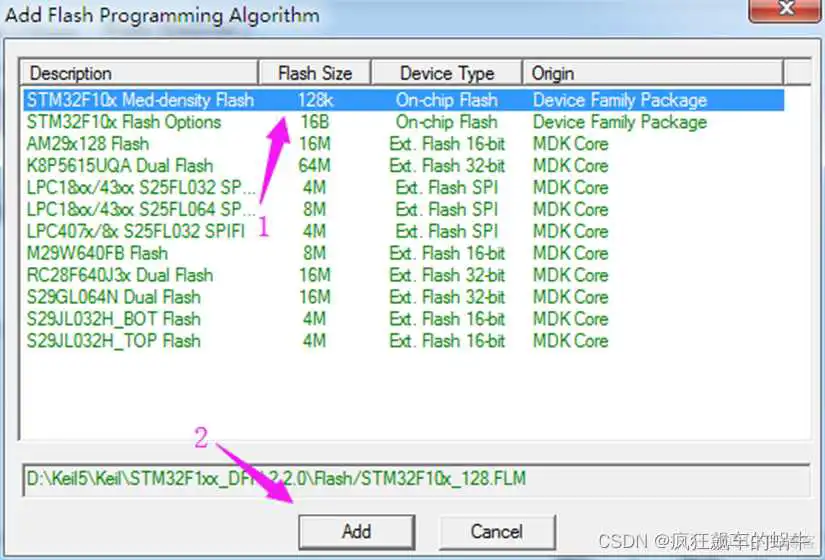Viewport: 825px width, 560px height.
Task: Select S29JL032H_TOP Flash entry
Action: tap(114, 341)
